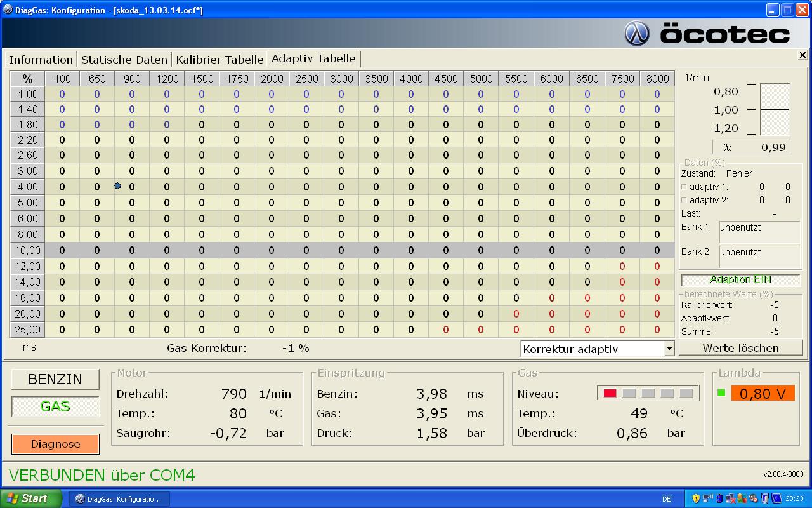Open the Diagnose panel
Screen dimensions: 812x508
pos(55,444)
